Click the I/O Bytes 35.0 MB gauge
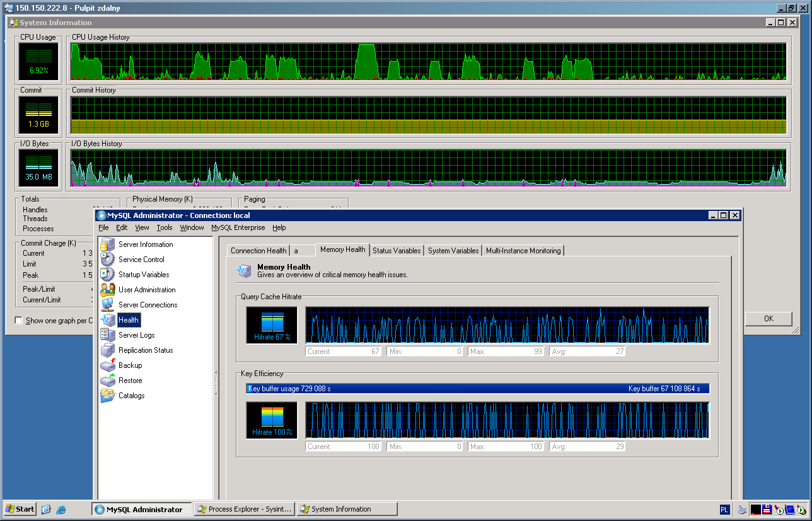 click(38, 168)
